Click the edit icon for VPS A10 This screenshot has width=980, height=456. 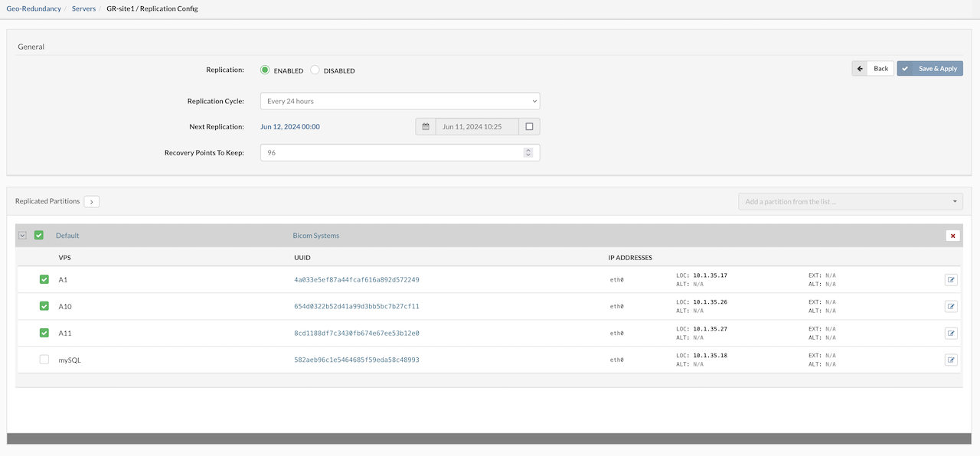point(951,307)
